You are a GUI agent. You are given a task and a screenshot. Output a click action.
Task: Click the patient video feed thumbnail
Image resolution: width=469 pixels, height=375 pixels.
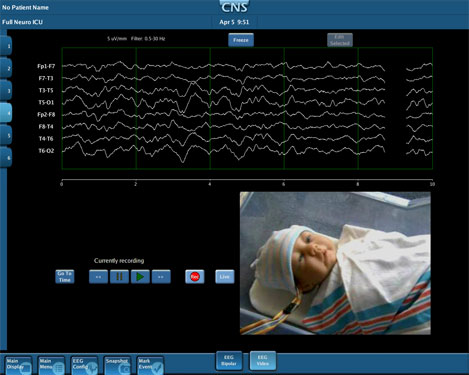[335, 263]
